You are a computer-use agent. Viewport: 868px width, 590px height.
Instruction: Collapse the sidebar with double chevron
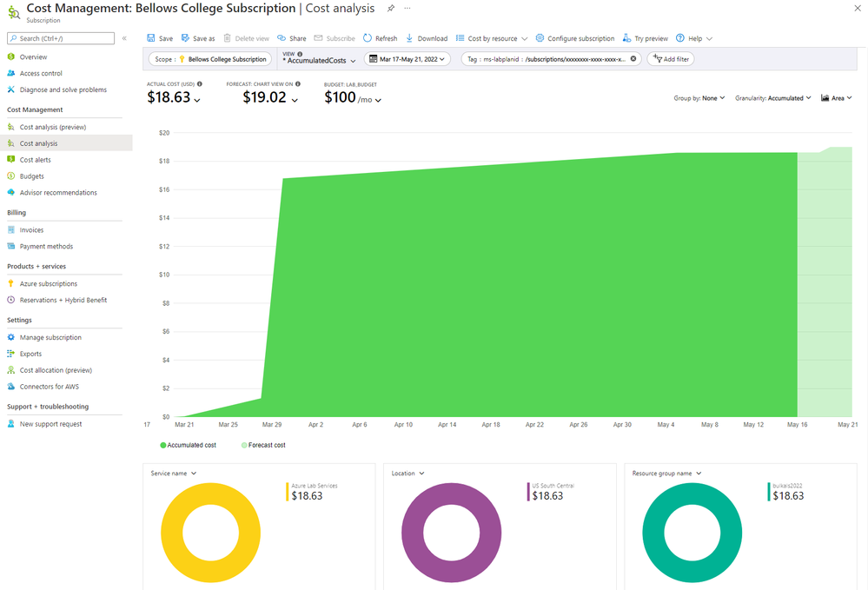point(124,38)
